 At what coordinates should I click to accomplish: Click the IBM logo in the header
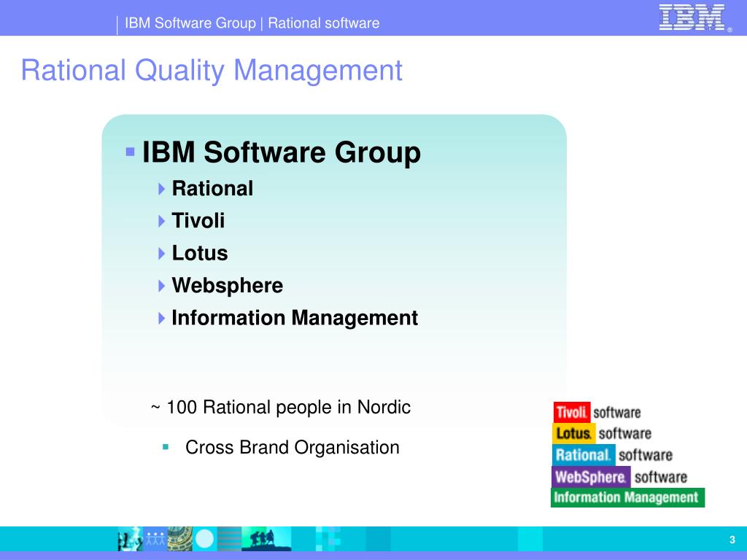tap(695, 18)
